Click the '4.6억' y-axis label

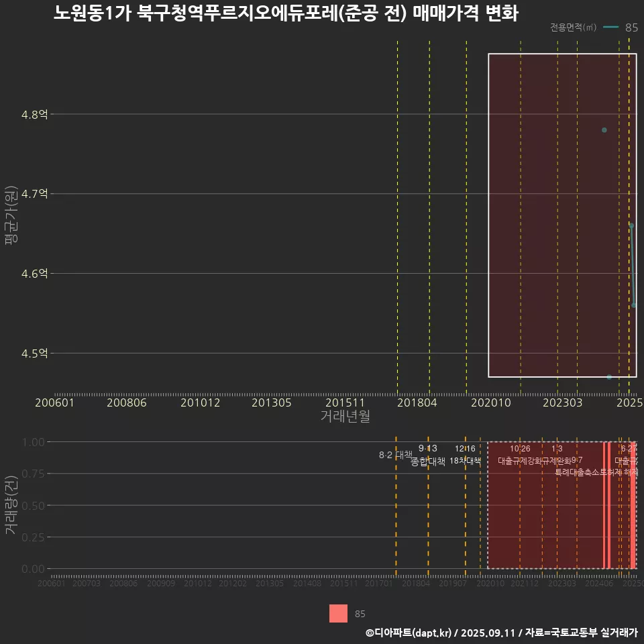point(34,274)
